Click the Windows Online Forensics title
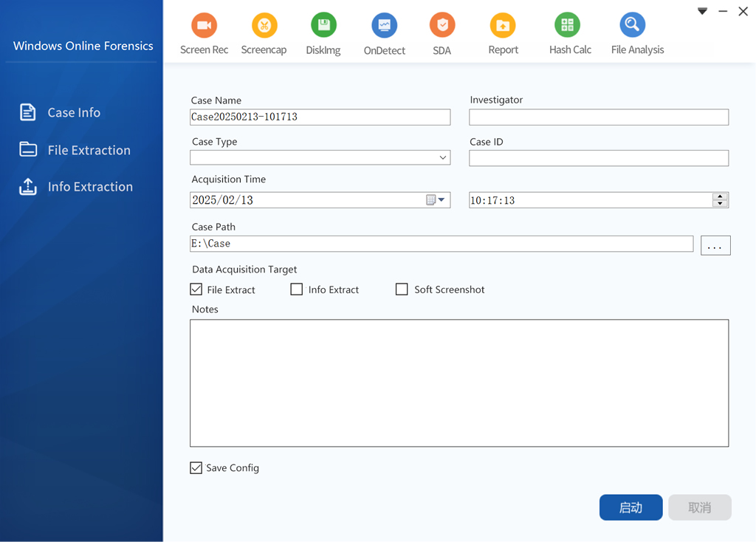 pos(83,46)
